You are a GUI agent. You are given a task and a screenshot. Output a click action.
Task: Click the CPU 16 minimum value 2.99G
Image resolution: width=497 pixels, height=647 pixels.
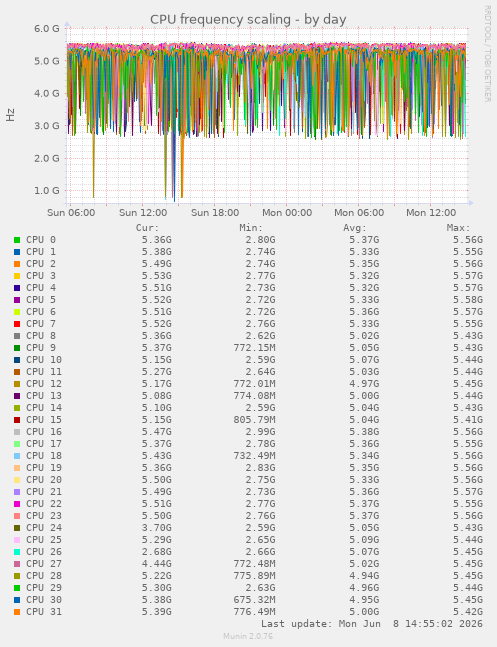(260, 432)
